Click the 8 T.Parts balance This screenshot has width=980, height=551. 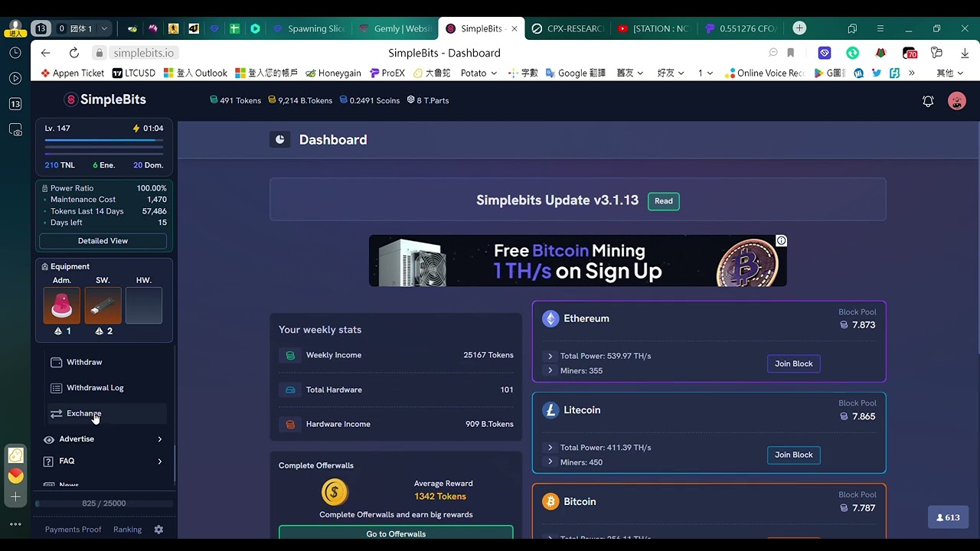(x=428, y=100)
